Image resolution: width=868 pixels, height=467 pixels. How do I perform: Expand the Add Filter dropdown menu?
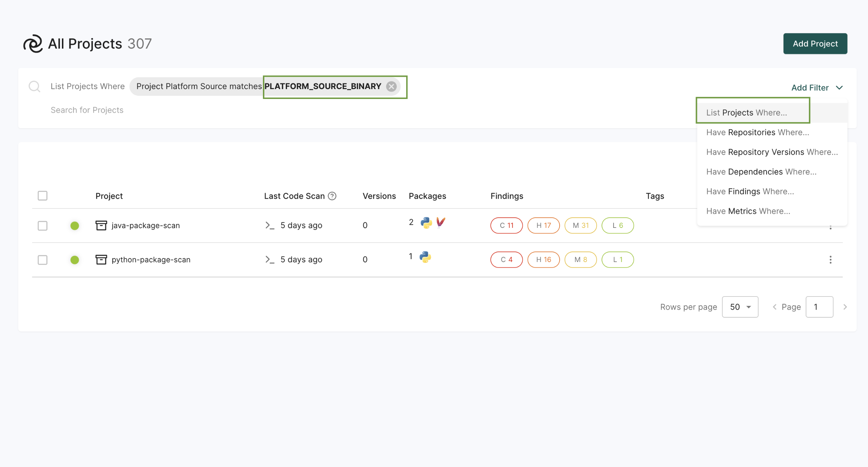tap(817, 87)
